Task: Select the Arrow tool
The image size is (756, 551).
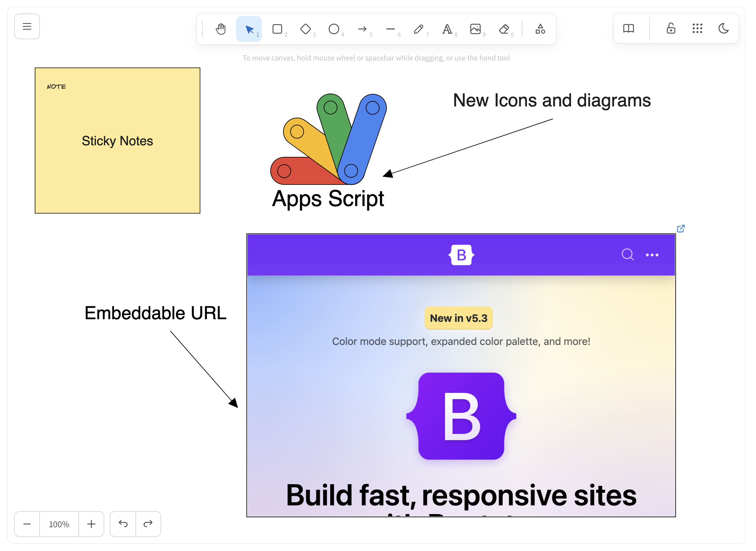Action: click(x=363, y=29)
